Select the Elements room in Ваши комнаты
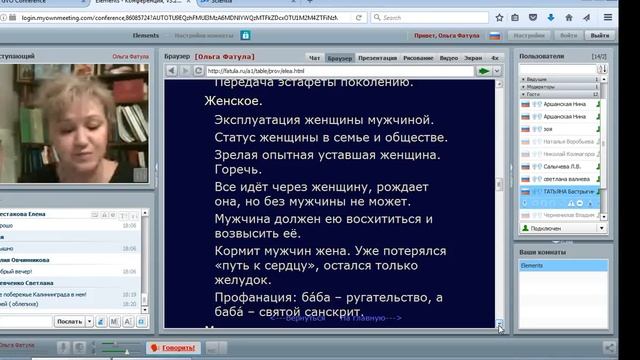This screenshot has width=640, height=360. pos(563,266)
